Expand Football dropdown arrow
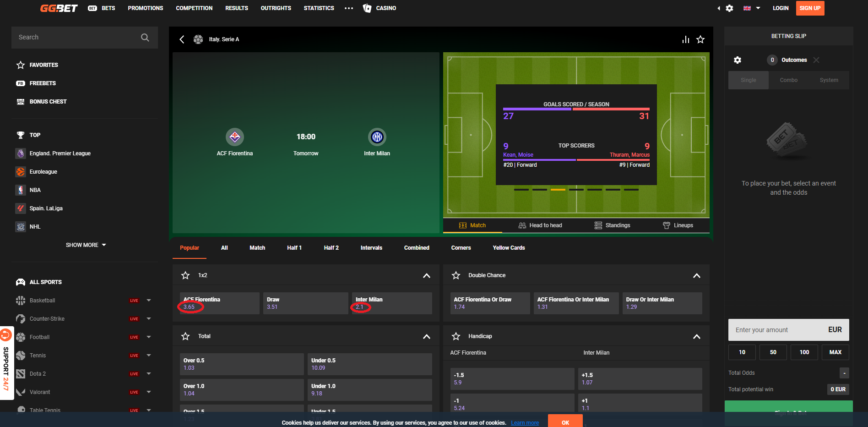 149,337
